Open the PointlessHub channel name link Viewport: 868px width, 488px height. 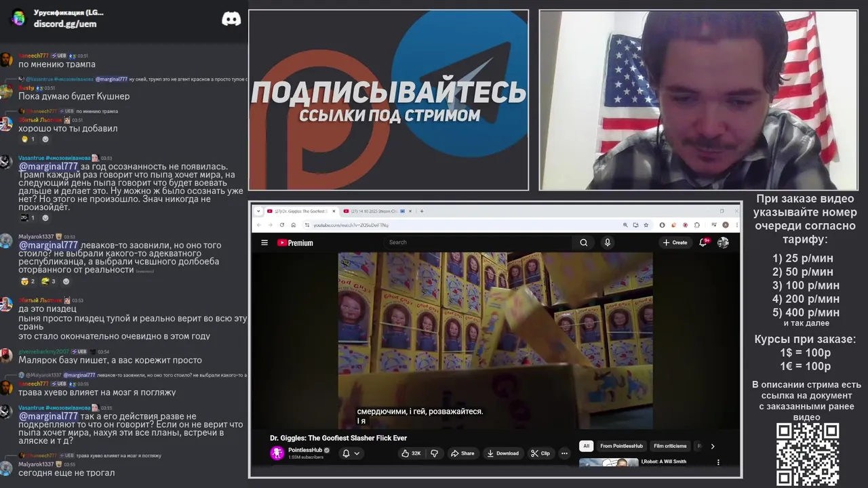click(305, 450)
